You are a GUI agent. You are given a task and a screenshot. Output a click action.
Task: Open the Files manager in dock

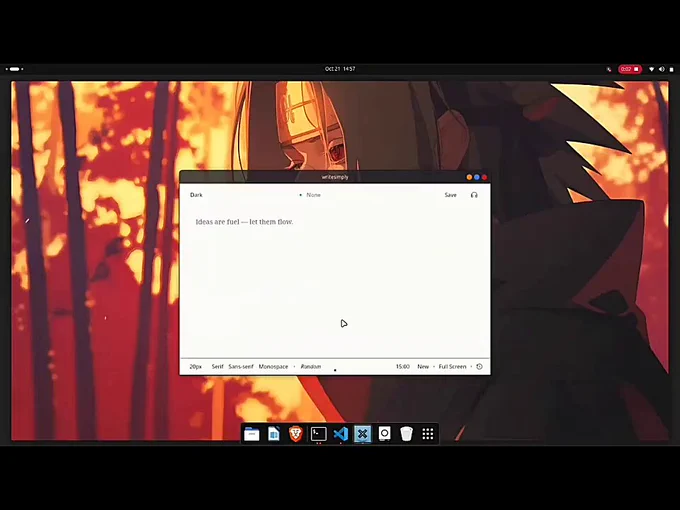(252, 434)
